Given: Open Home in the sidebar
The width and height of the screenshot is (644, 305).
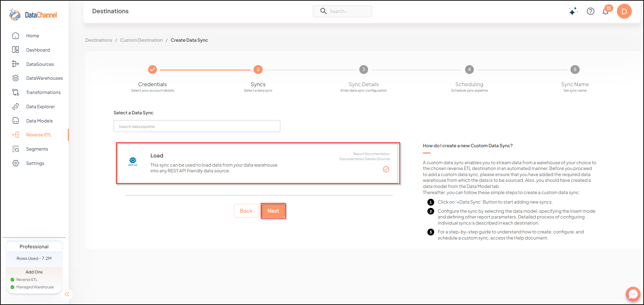Looking at the screenshot, I should (x=33, y=36).
